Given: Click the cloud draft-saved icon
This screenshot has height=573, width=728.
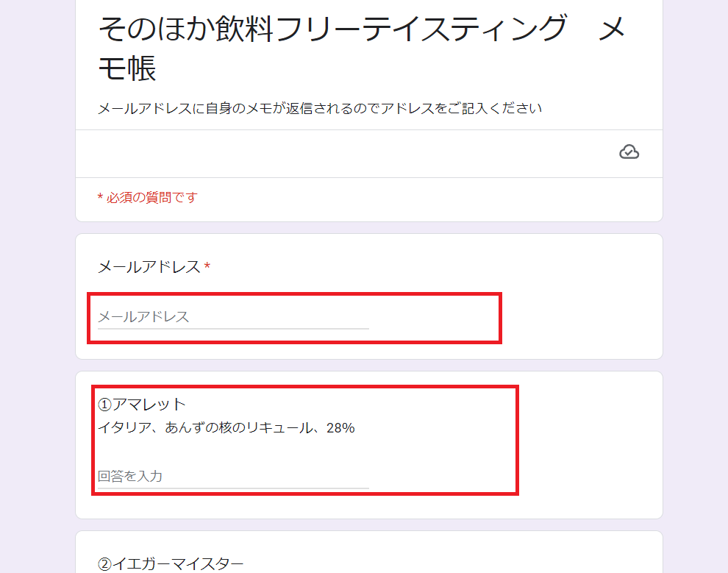Looking at the screenshot, I should 629,152.
